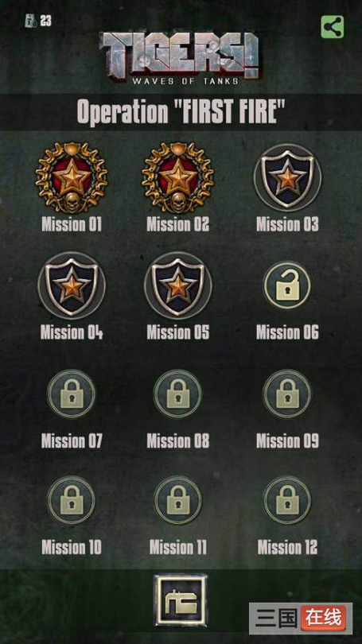Image resolution: width=362 pixels, height=644 pixels.
Task: Select locked Mission 08 padlock
Action: tap(178, 394)
